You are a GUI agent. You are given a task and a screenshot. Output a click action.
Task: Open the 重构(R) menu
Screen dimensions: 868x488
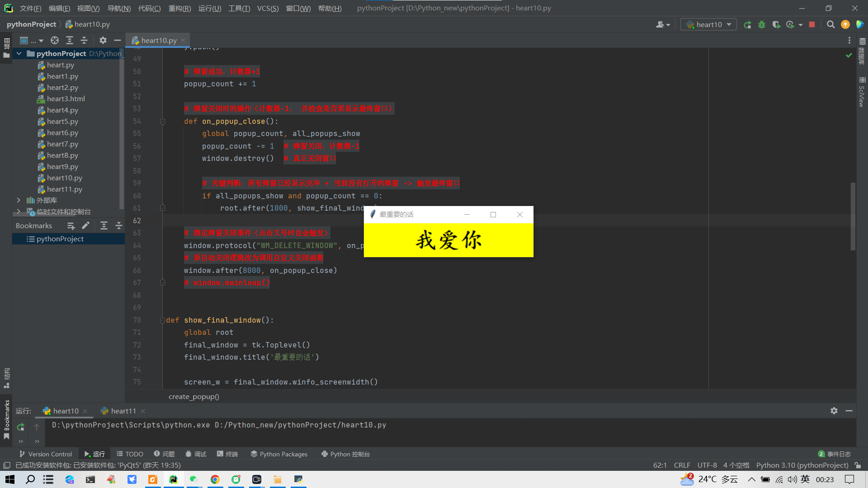(179, 8)
